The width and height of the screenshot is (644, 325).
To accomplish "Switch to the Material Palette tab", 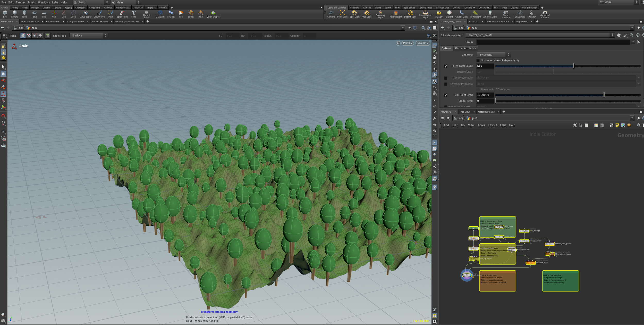I will 486,112.
